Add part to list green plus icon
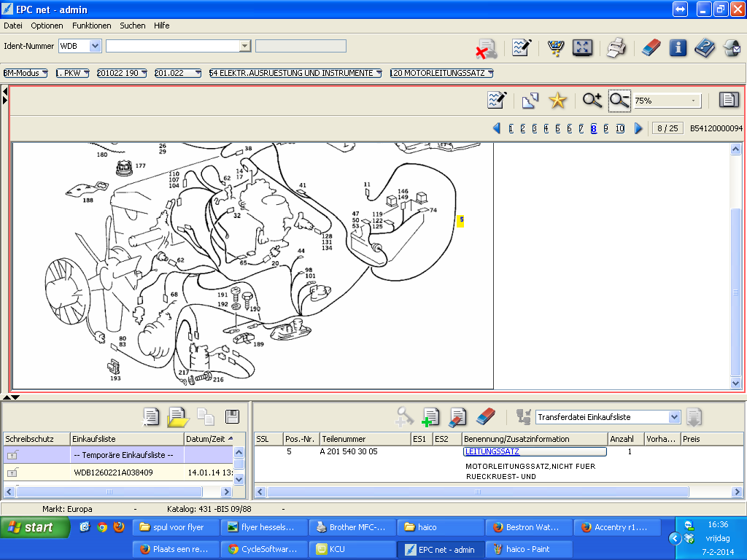Viewport: 747px width, 560px height. [x=430, y=417]
